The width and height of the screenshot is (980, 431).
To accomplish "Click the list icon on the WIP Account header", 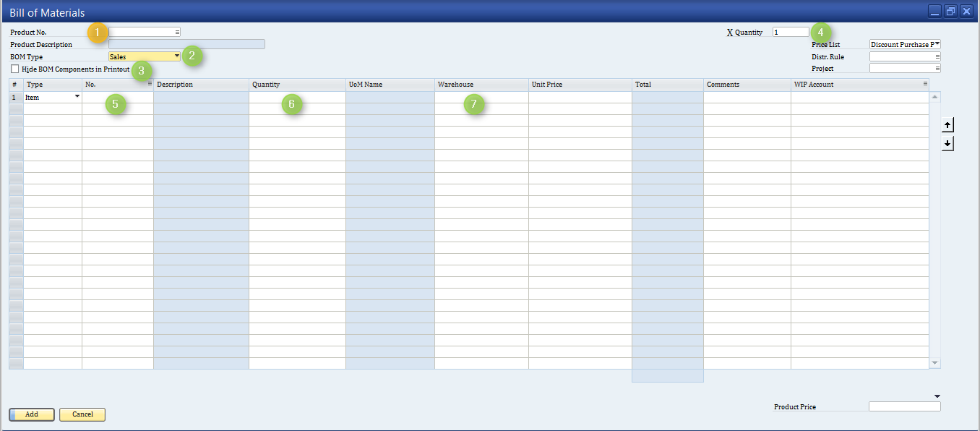I will 924,84.
